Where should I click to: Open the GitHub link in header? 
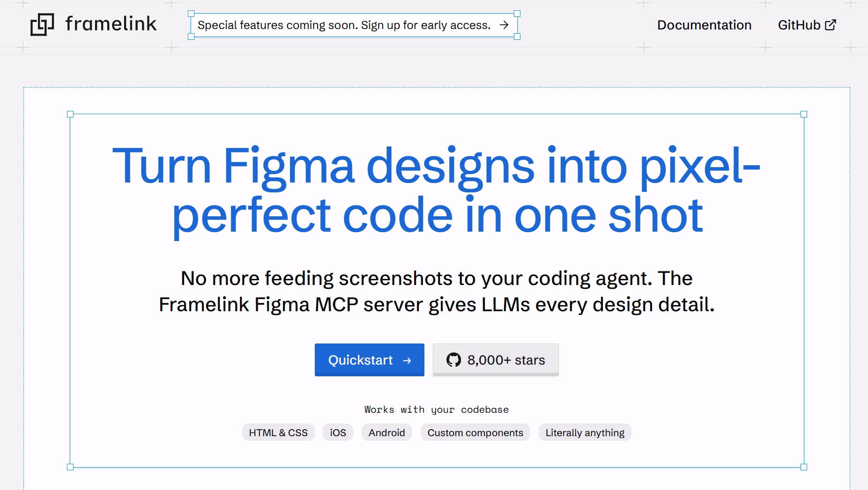click(807, 25)
